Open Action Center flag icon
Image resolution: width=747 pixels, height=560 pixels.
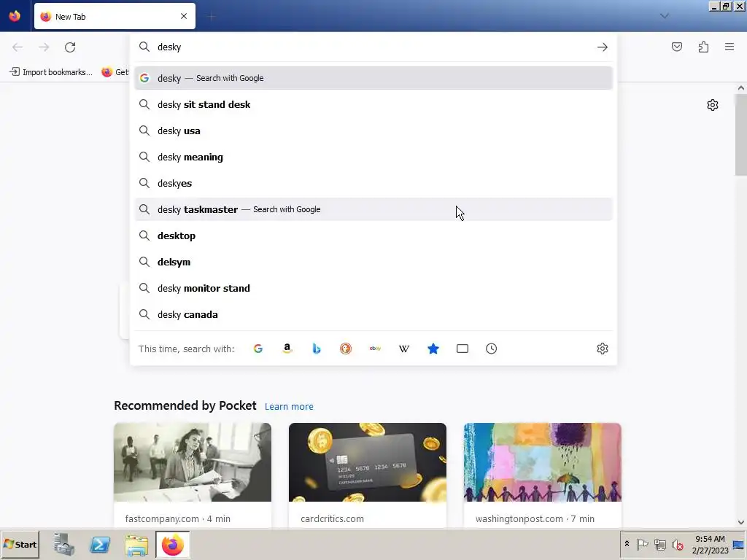[642, 544]
